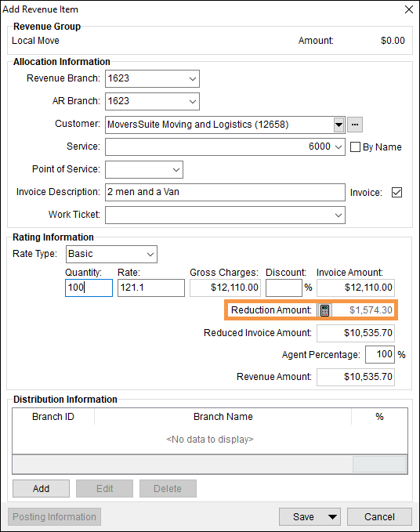This screenshot has width=420, height=532.
Task: Open the Rate Type Basic dropdown
Action: (x=150, y=254)
